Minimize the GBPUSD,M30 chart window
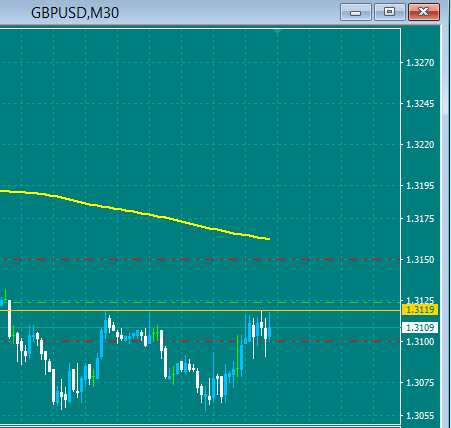Image resolution: width=451 pixels, height=428 pixels. point(356,13)
